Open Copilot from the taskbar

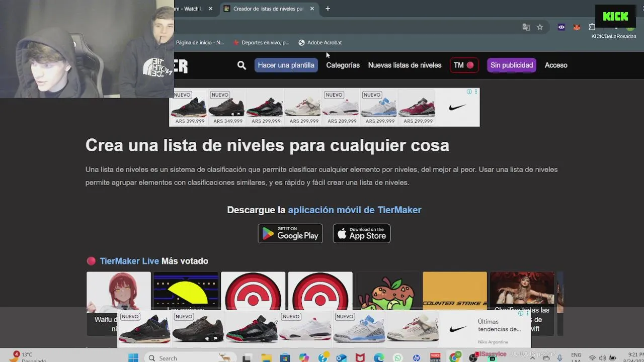coord(304,358)
